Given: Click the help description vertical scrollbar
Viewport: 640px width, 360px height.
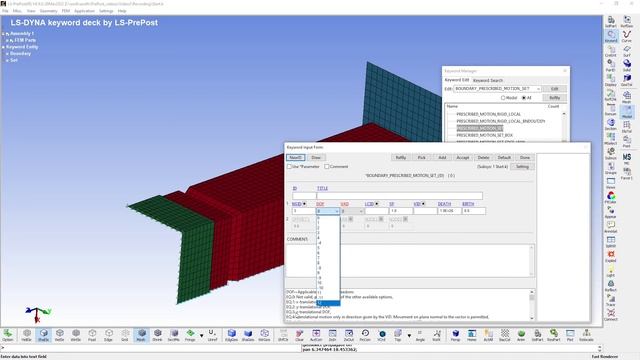Looking at the screenshot, I should click(x=532, y=305).
